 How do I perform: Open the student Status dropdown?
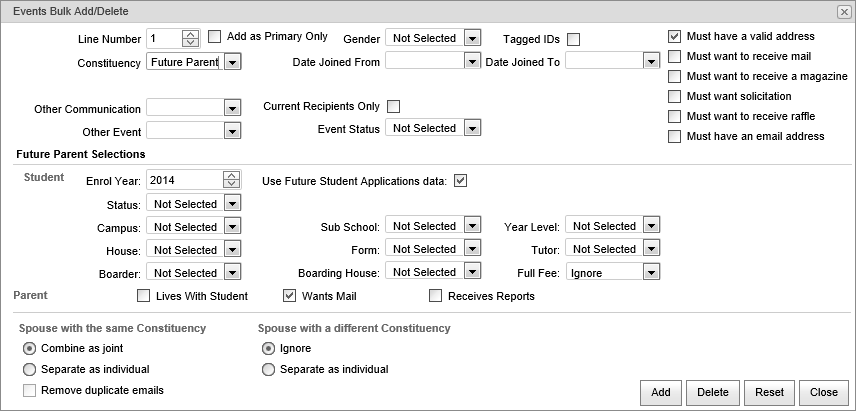tap(233, 204)
